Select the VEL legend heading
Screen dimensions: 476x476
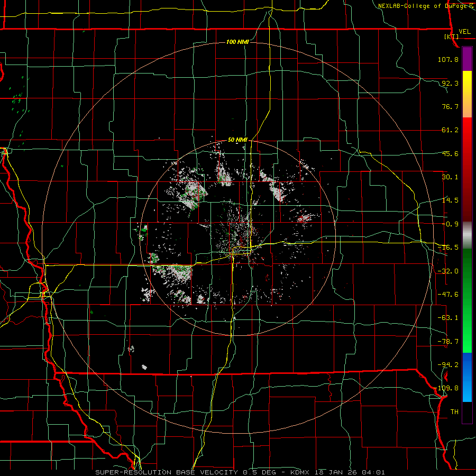464,32
